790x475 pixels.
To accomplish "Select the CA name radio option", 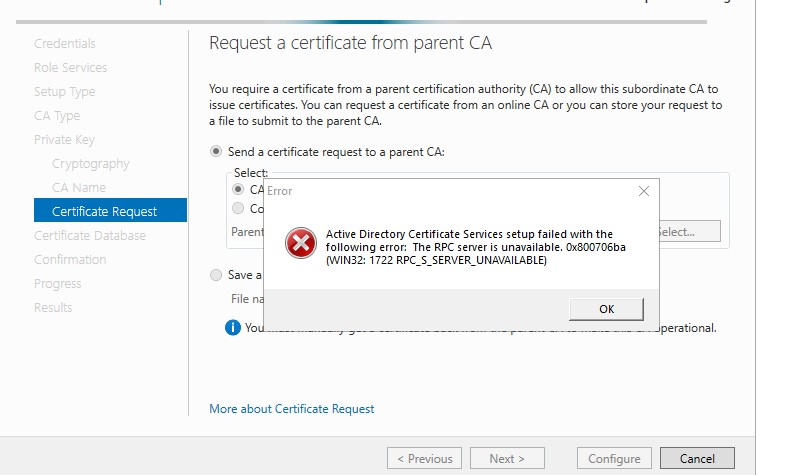I will click(238, 189).
